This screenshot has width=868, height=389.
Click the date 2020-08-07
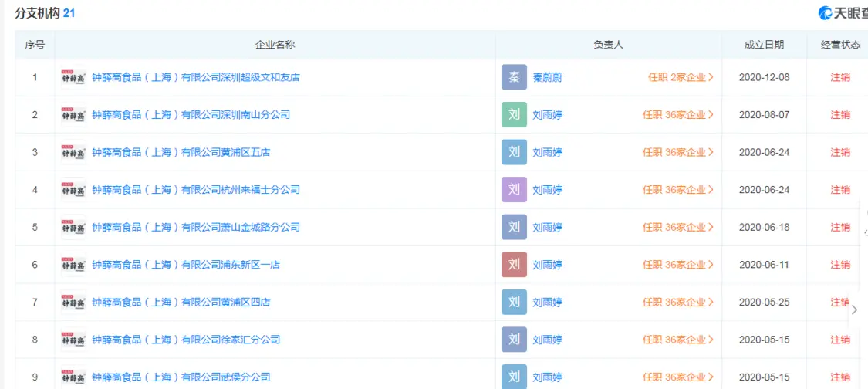(764, 115)
